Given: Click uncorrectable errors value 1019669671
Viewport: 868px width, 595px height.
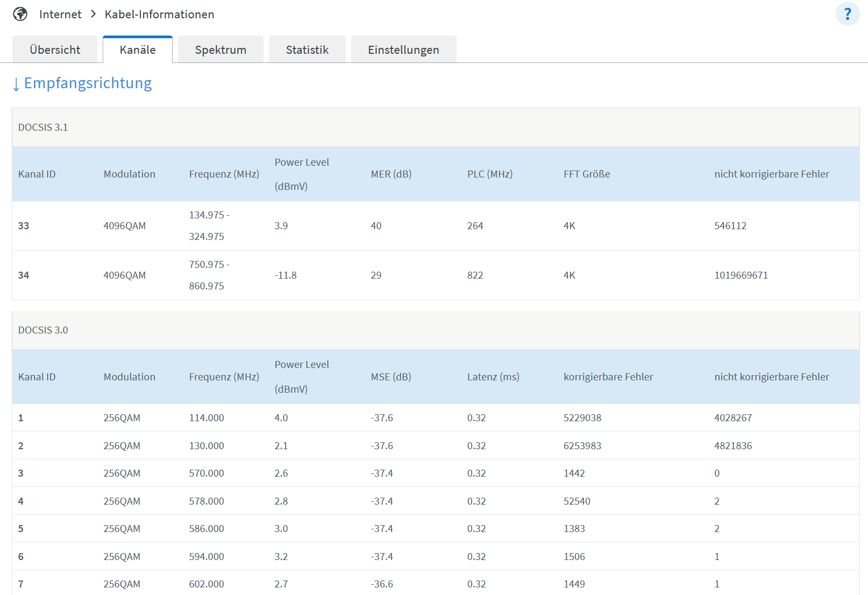Looking at the screenshot, I should pos(741,275).
